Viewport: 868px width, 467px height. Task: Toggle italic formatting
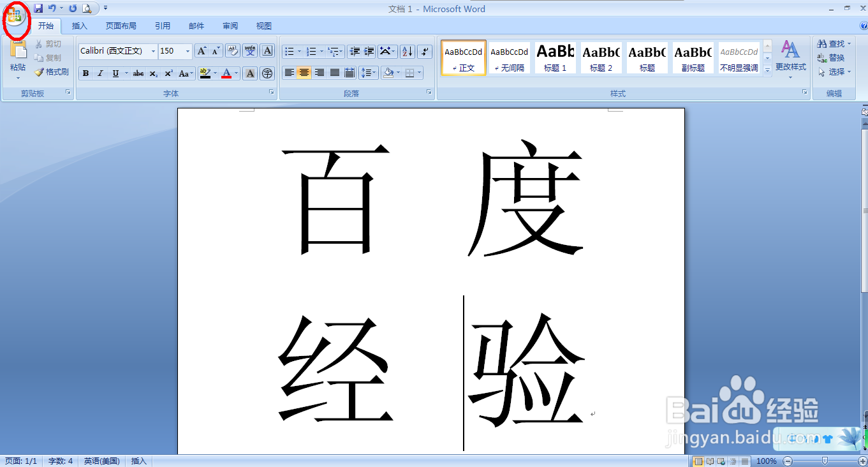click(100, 73)
